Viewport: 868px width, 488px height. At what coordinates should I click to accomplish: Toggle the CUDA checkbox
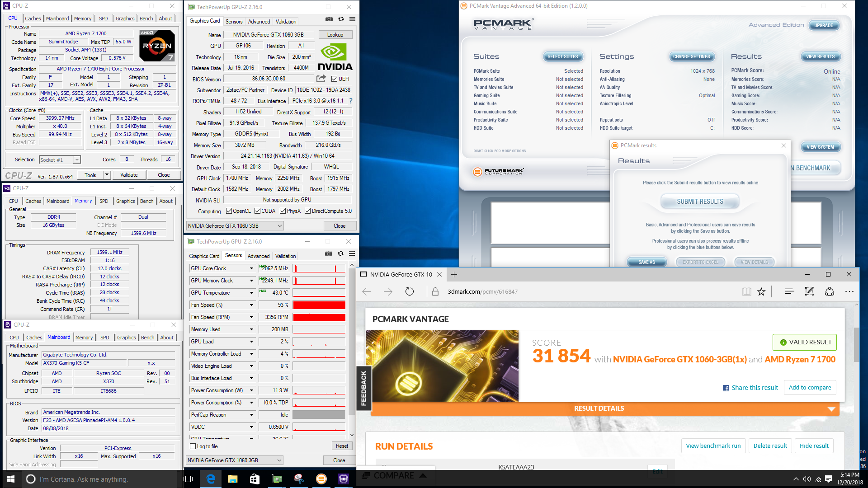(x=258, y=211)
